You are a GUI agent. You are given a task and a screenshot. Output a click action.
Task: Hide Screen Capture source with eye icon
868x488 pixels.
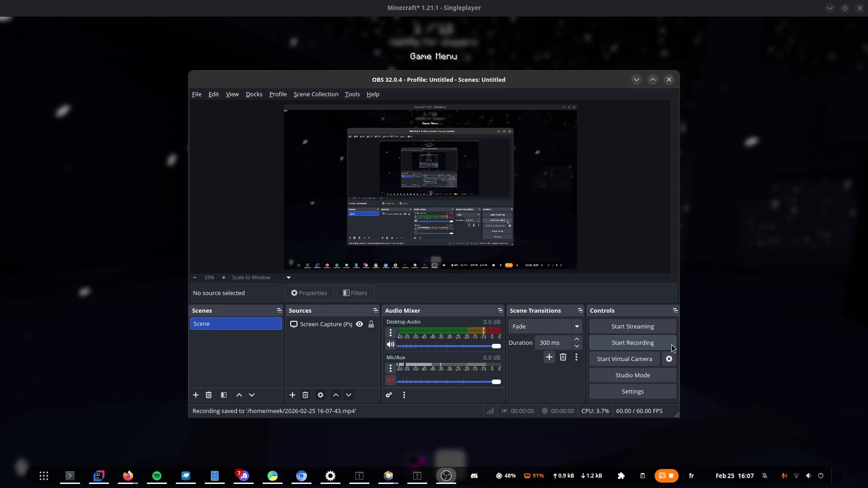point(359,324)
